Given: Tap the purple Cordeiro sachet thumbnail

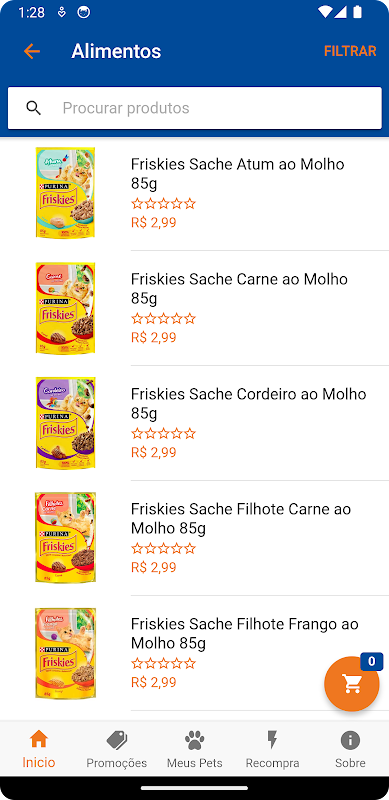Looking at the screenshot, I should pyautogui.click(x=65, y=422).
